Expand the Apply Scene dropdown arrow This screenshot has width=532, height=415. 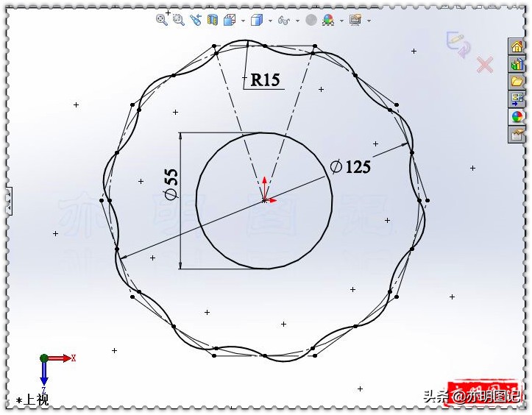click(341, 21)
